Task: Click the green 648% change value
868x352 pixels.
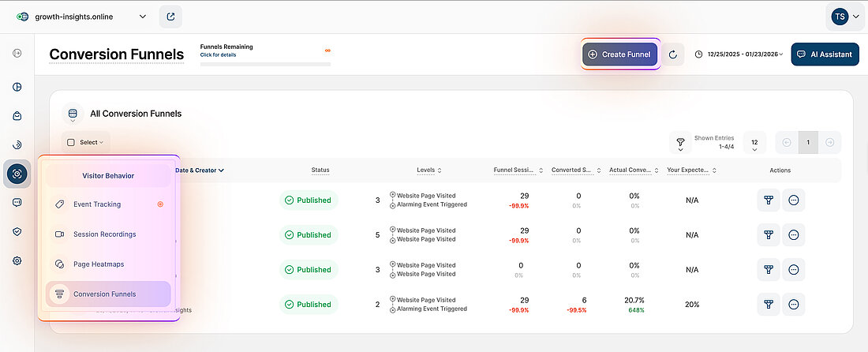Action: pyautogui.click(x=634, y=310)
